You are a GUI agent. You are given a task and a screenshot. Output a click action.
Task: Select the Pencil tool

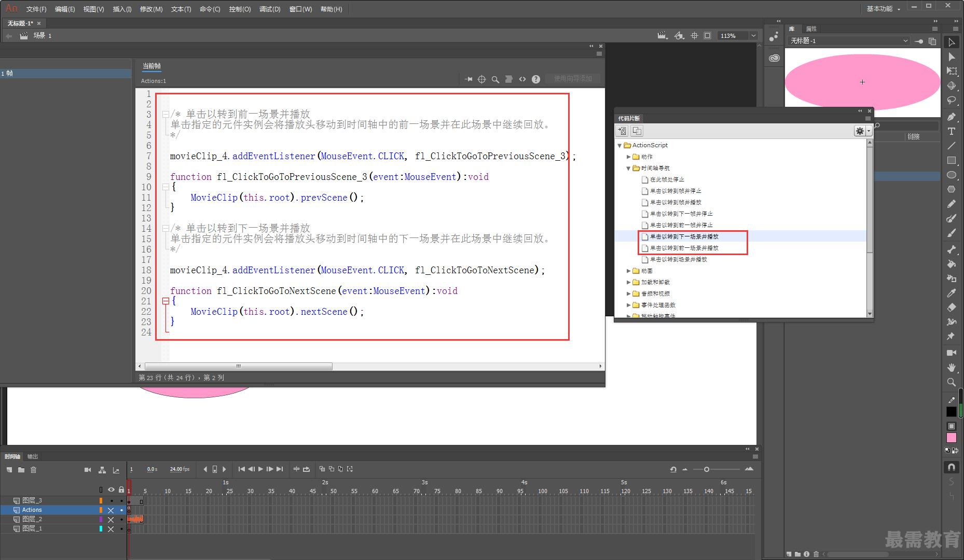952,204
